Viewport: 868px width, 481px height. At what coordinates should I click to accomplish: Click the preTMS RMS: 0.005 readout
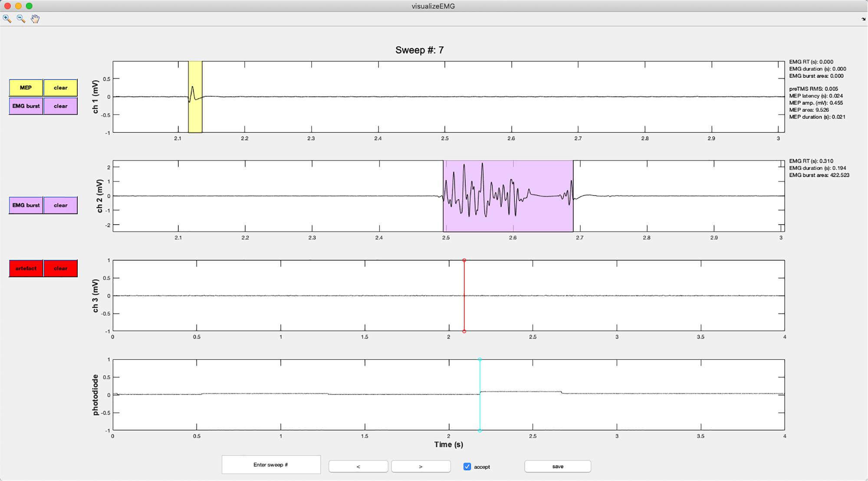tap(813, 89)
